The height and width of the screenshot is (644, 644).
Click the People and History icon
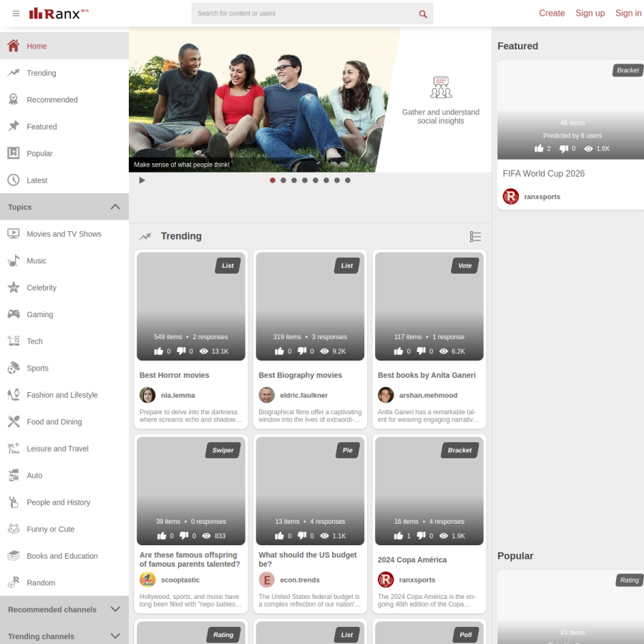(14, 502)
